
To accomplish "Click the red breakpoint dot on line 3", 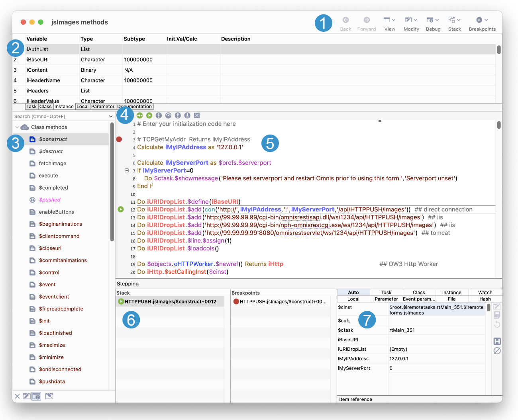I will 119,139.
